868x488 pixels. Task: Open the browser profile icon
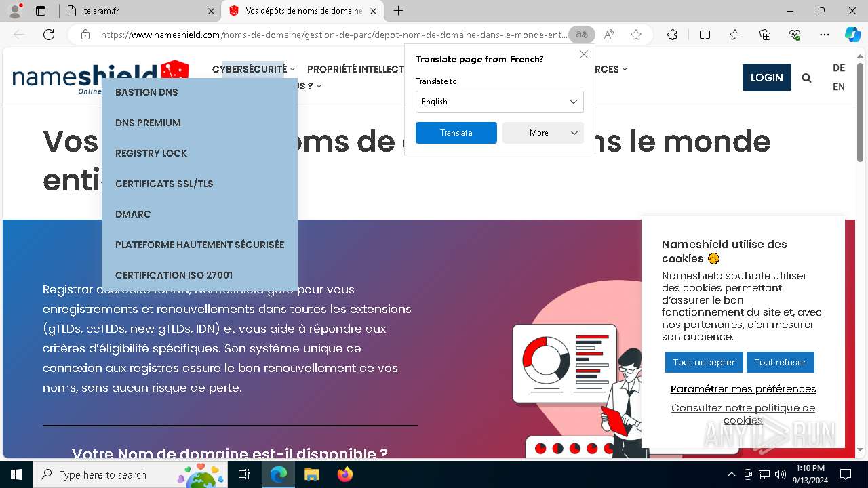click(x=15, y=11)
